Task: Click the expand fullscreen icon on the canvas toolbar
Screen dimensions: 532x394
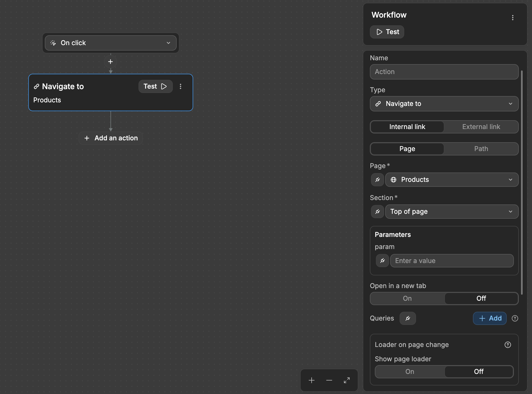Action: pos(347,381)
